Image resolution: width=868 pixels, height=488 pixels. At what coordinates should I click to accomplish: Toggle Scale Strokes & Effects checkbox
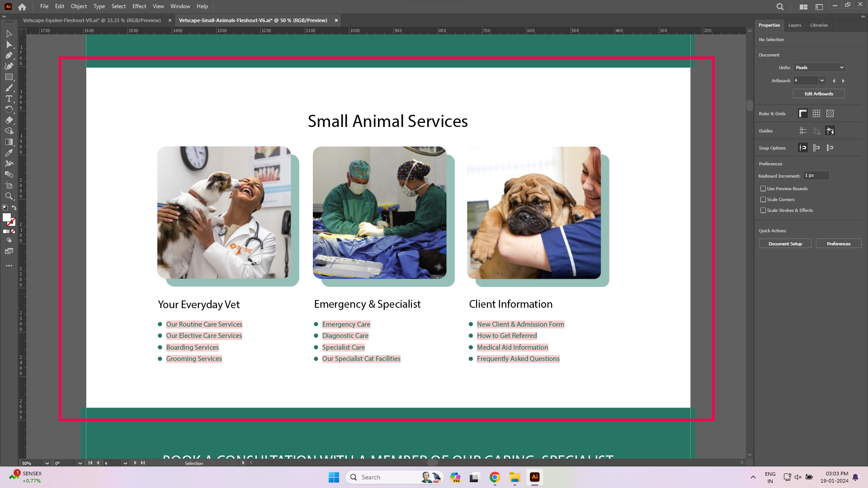[x=763, y=210]
